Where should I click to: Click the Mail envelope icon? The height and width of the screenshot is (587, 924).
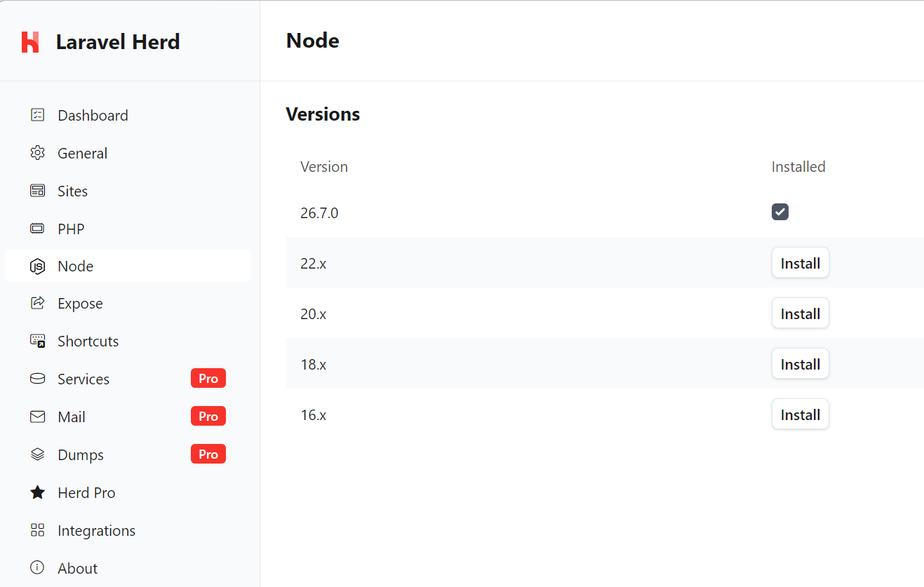pyautogui.click(x=37, y=417)
